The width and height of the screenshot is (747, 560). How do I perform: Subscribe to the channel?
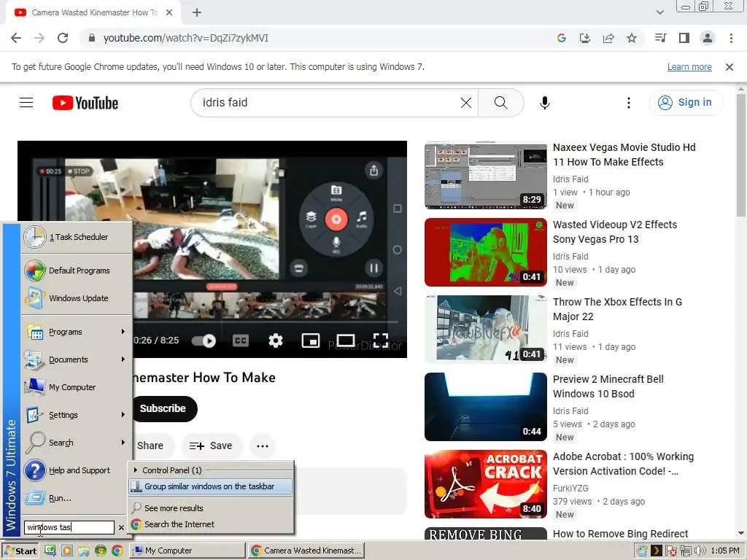(x=163, y=408)
